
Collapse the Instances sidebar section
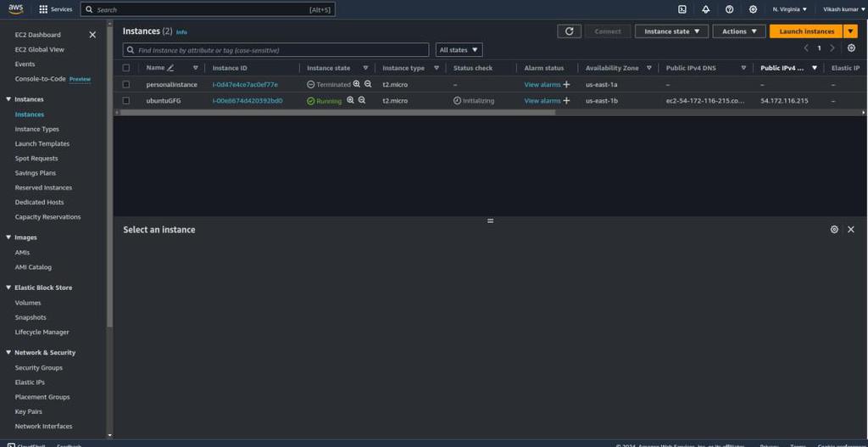tap(8, 99)
